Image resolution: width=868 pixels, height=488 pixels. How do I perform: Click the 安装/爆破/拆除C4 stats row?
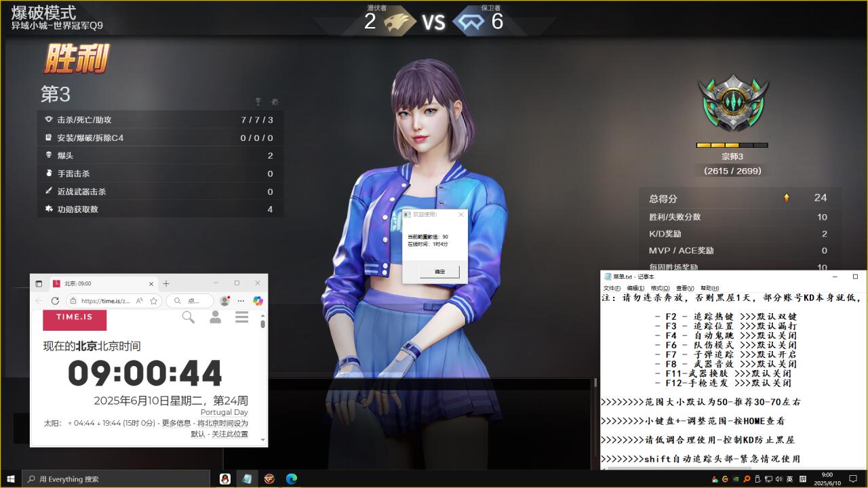point(160,138)
